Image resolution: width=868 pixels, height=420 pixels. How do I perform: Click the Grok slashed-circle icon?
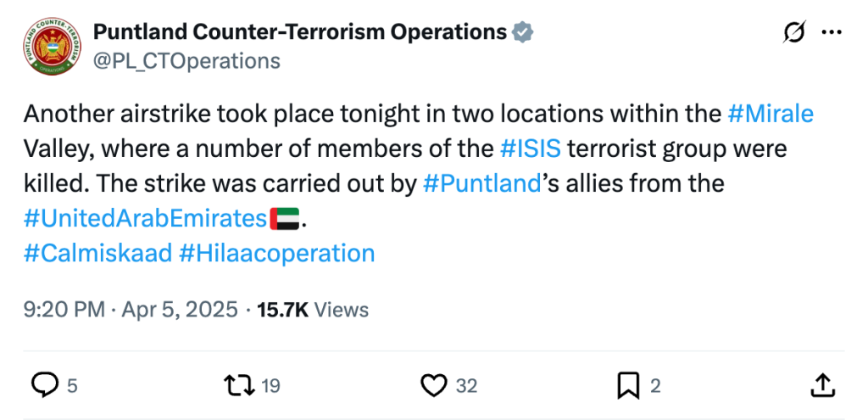click(x=794, y=32)
